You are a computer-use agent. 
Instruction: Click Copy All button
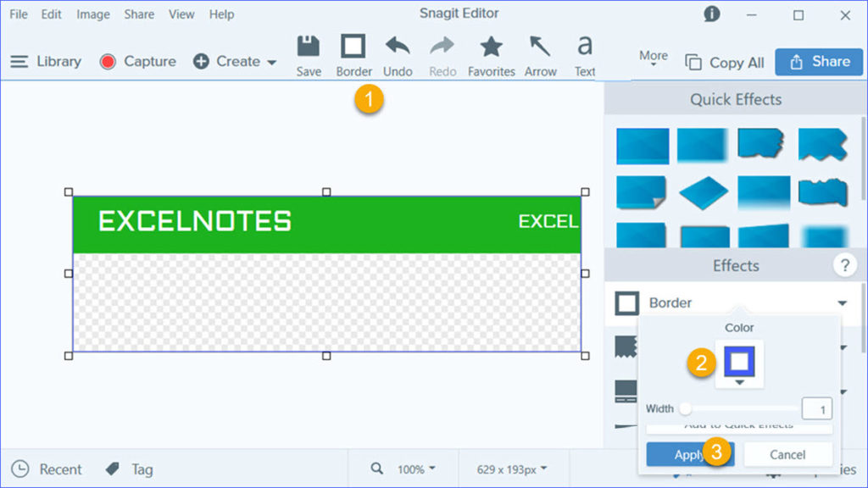724,63
